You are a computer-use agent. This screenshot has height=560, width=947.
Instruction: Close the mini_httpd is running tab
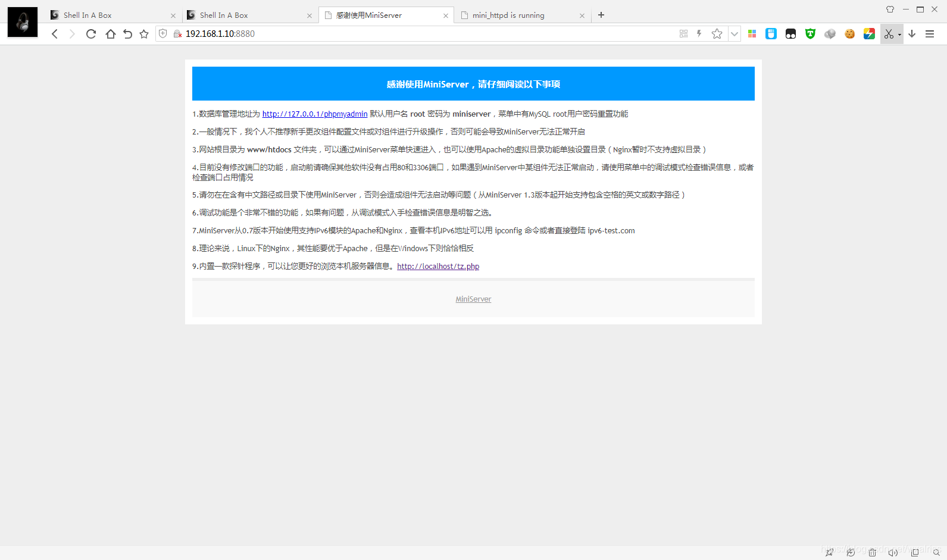(582, 16)
